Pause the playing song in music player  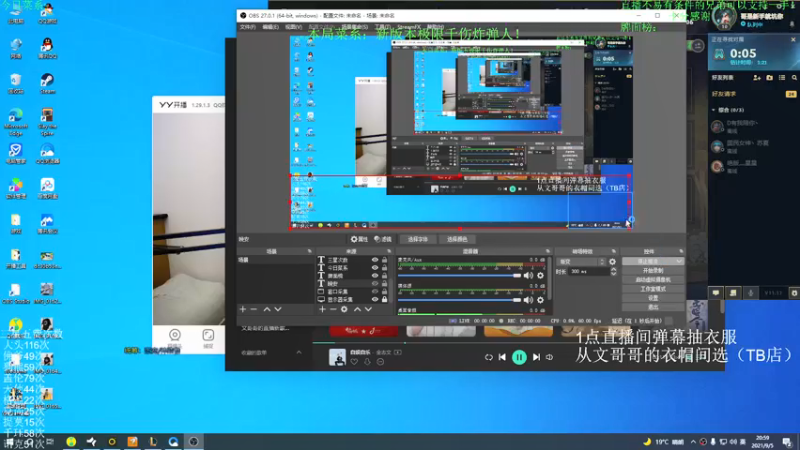519,357
